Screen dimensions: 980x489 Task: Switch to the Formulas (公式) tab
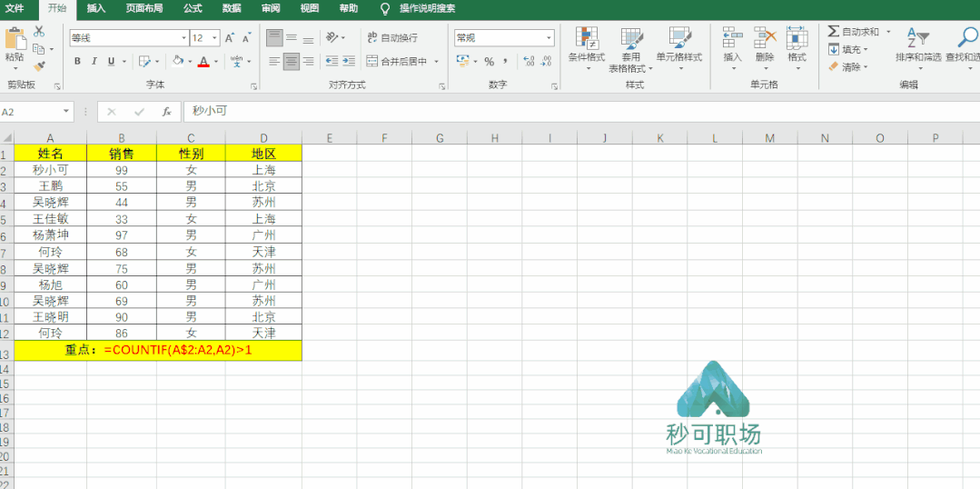[193, 9]
